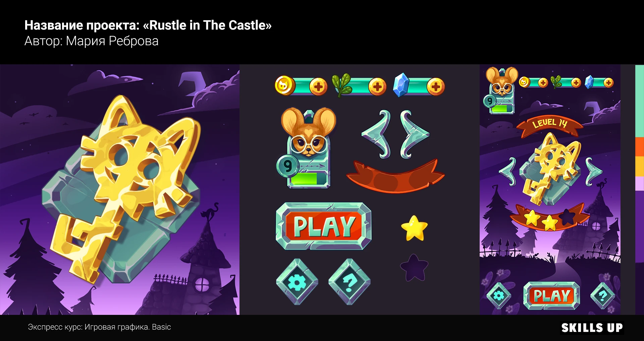Screen dimensions: 644x341
Task: Add leaves with the plus on the large leaf bar
Action: pyautogui.click(x=377, y=87)
